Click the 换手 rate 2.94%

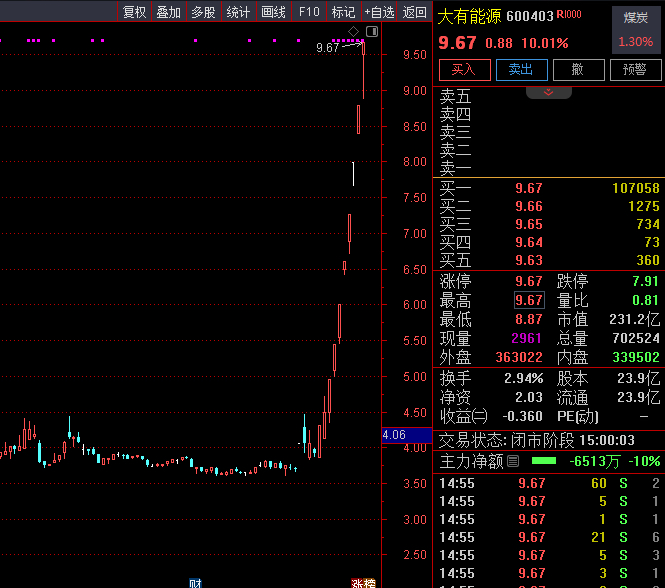[523, 378]
